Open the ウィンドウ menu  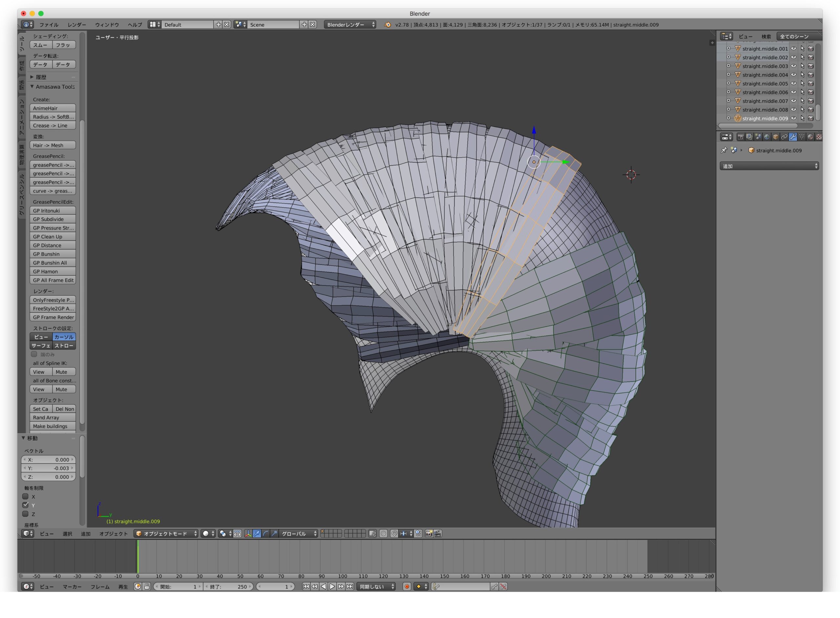[107, 25]
